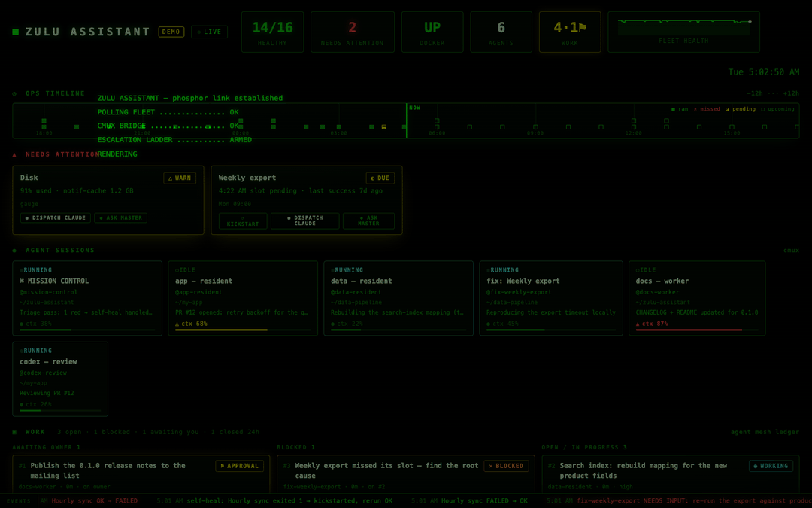Click the WARN badge on the Disk card
812x508 pixels.
click(x=180, y=178)
